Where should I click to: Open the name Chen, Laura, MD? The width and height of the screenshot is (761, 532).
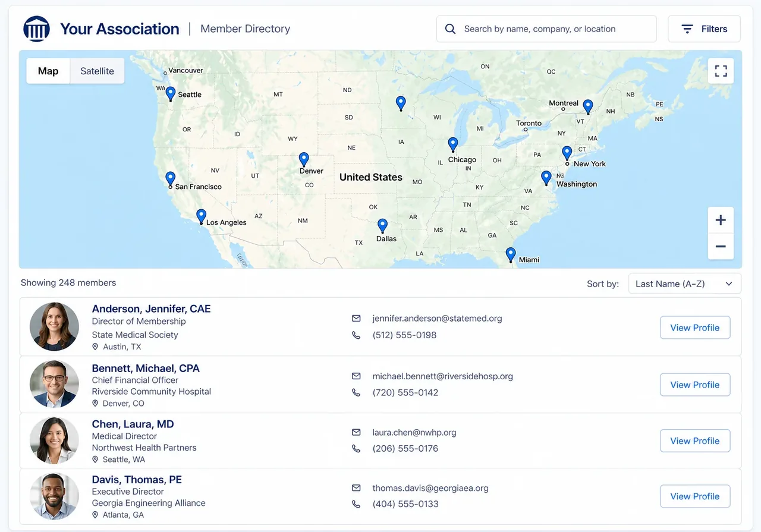coord(133,424)
